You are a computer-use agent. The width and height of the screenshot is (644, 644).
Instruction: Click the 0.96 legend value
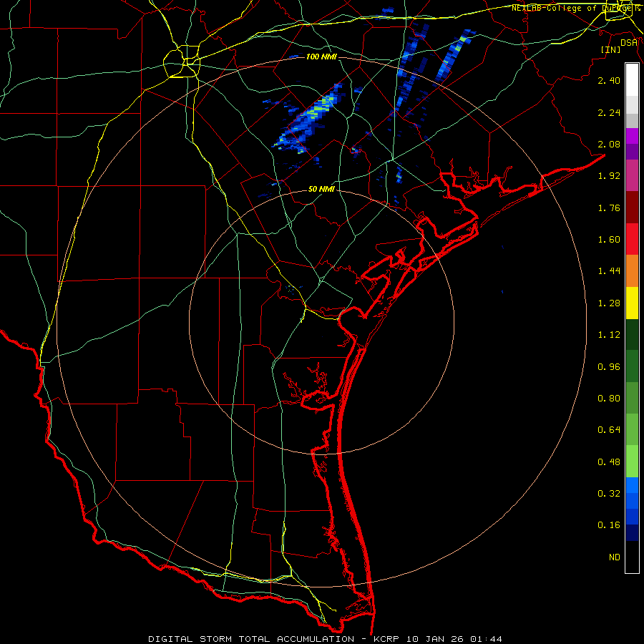click(x=609, y=367)
